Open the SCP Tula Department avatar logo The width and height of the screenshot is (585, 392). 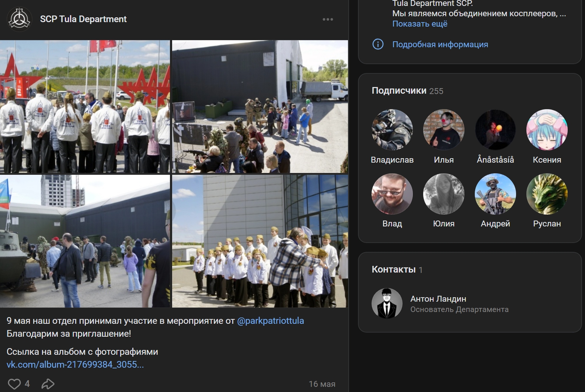[19, 19]
